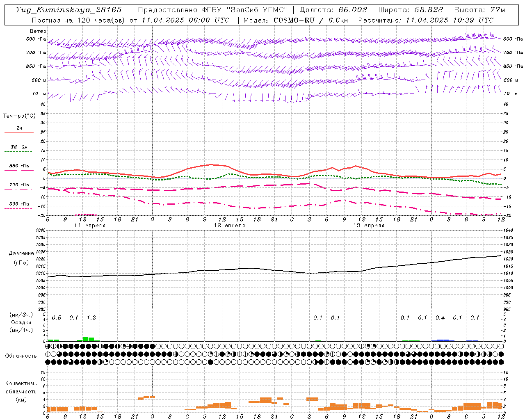Click the "(км)" convective cloud units label
The image size is (525, 420).
point(21,399)
